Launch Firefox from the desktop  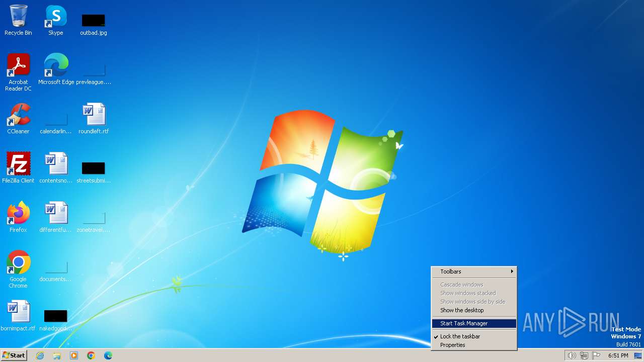pos(18,217)
